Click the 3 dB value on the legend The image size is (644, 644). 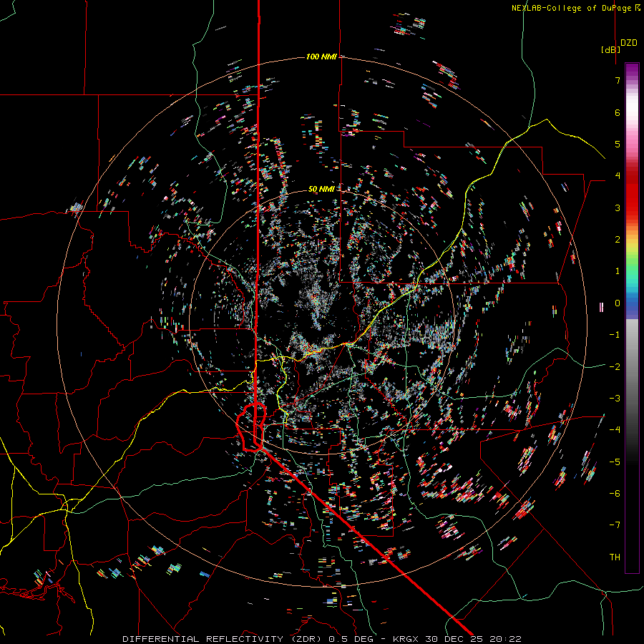click(x=618, y=208)
